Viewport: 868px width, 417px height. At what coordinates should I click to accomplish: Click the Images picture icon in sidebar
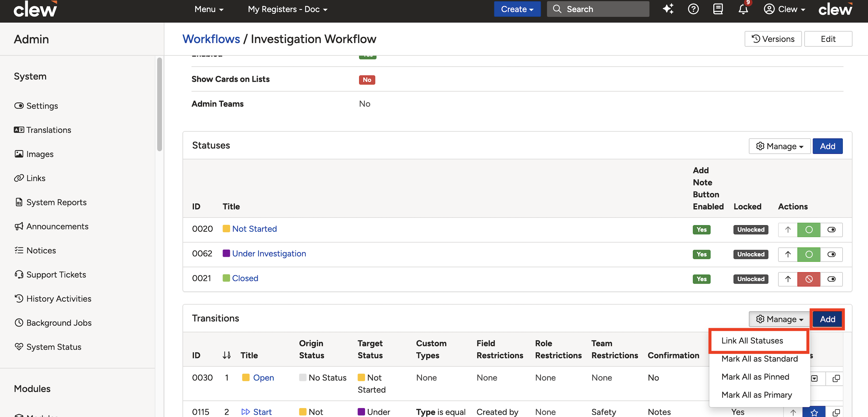pyautogui.click(x=19, y=154)
